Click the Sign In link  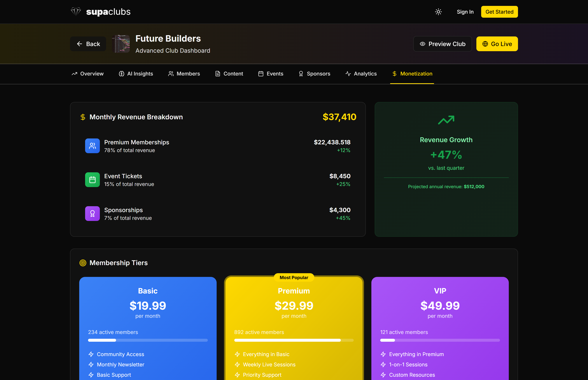[465, 12]
